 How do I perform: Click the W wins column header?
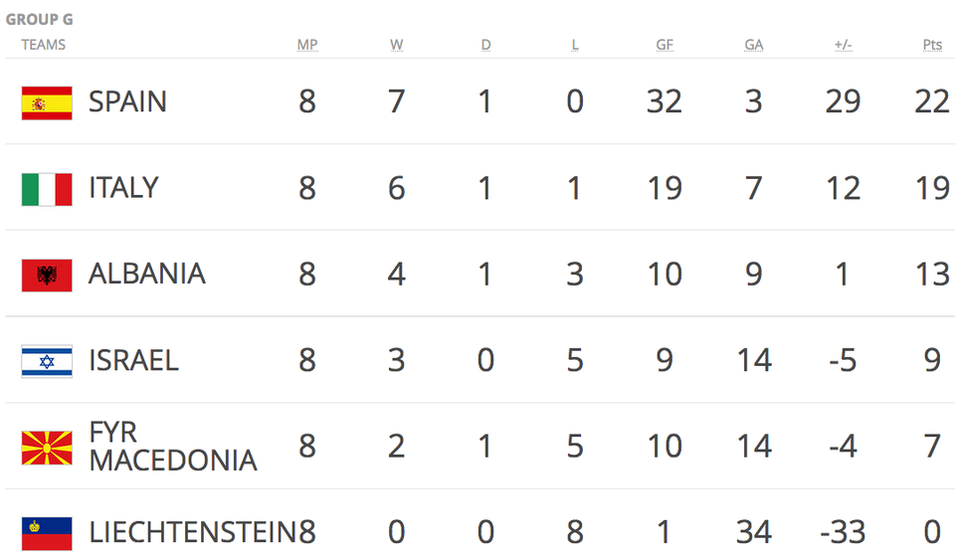[x=397, y=45]
